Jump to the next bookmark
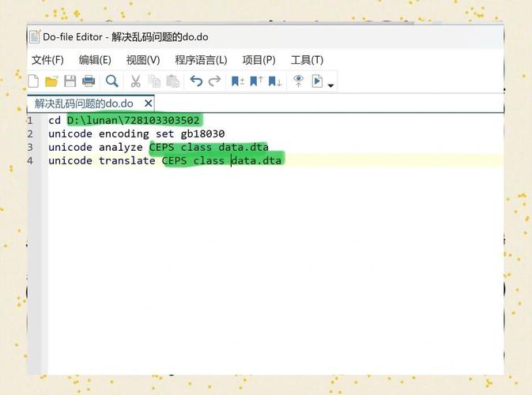Viewport: 532px width, 395px height. [275, 81]
